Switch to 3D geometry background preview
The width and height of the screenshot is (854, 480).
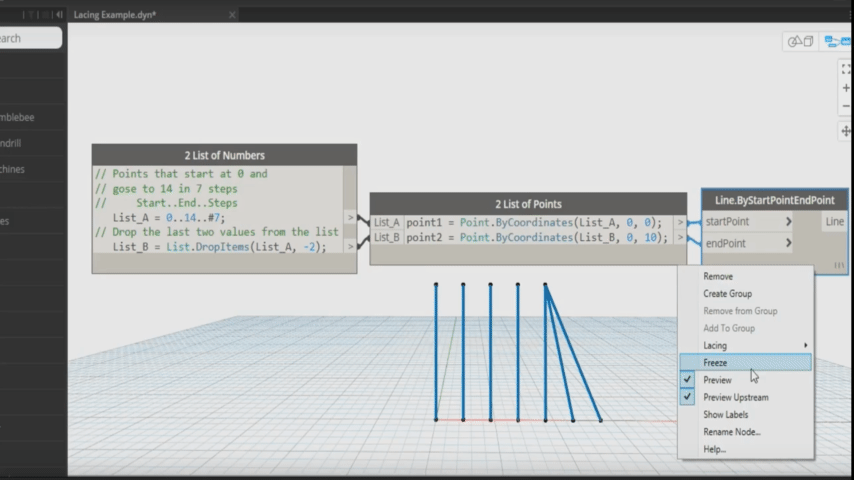[801, 41]
